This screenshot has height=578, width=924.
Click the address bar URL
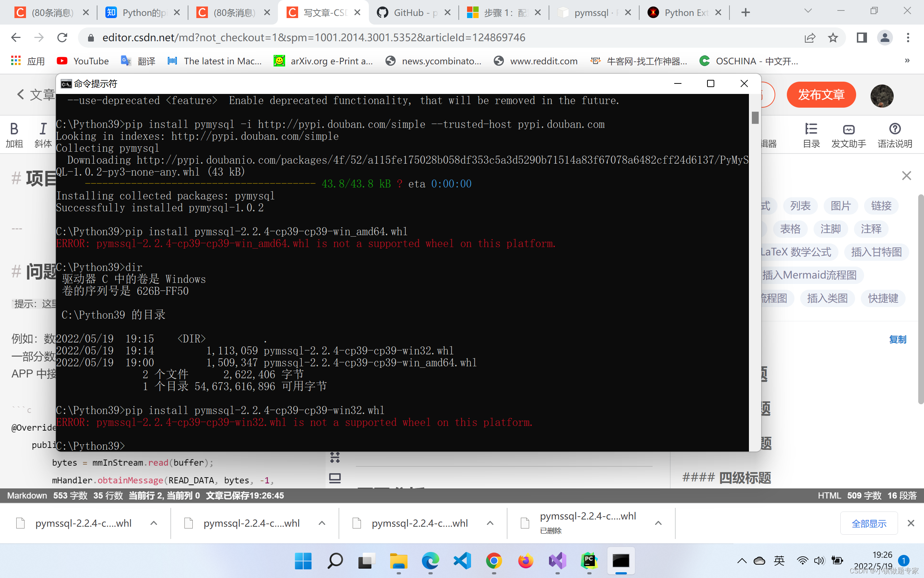point(314,38)
